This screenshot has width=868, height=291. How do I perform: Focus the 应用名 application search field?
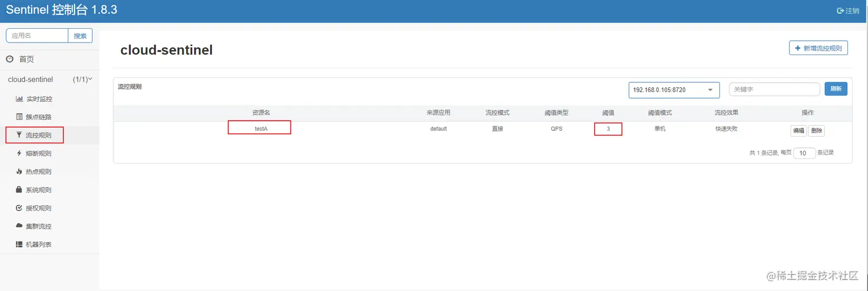[x=37, y=36]
